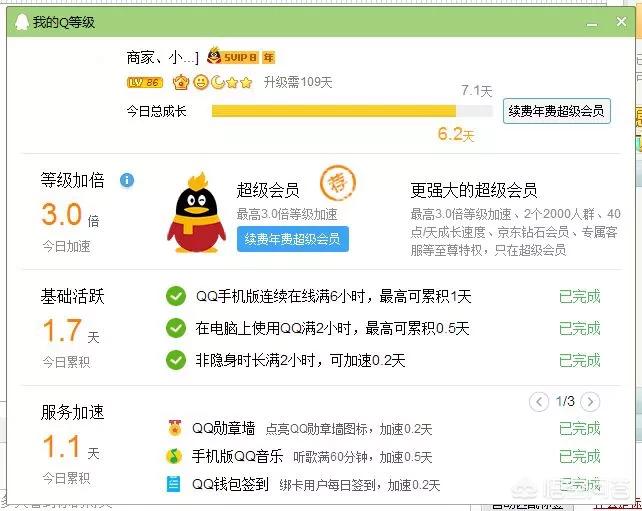Click 已完成 status for 在电脑上使用QQ row
This screenshot has width=642, height=511.
580,328
